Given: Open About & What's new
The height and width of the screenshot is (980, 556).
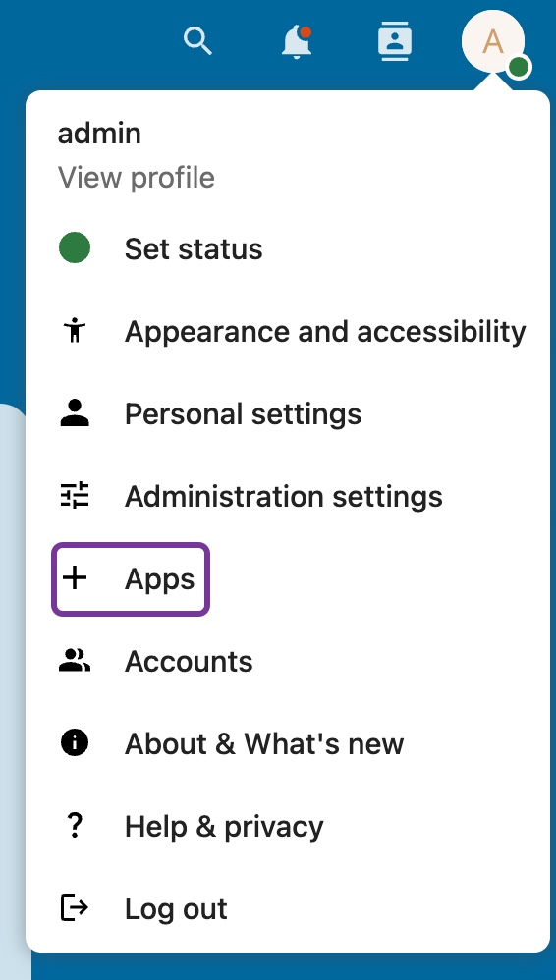Looking at the screenshot, I should coord(288,743).
